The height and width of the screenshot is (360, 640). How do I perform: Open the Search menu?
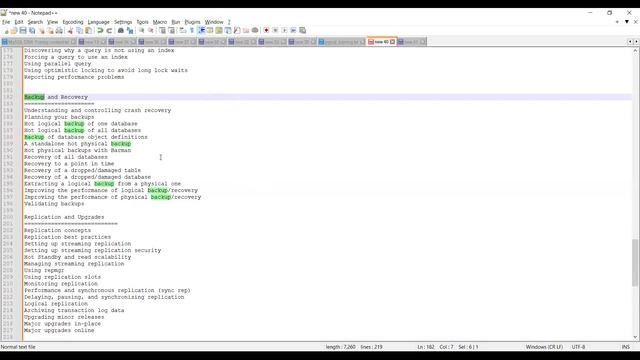[35, 22]
